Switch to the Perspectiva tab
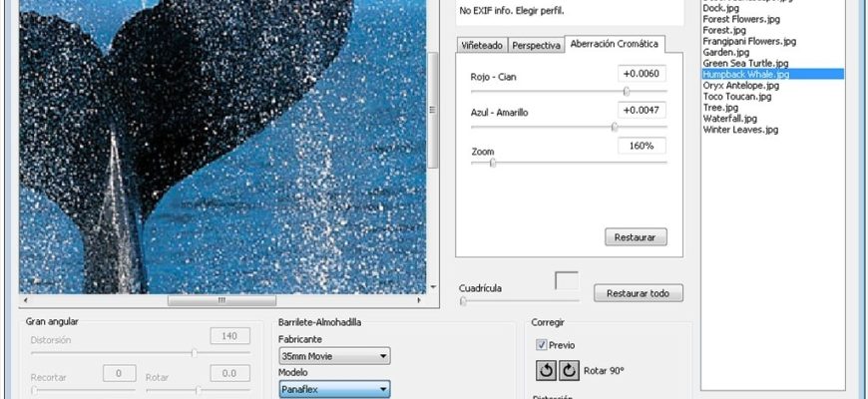 [x=536, y=45]
